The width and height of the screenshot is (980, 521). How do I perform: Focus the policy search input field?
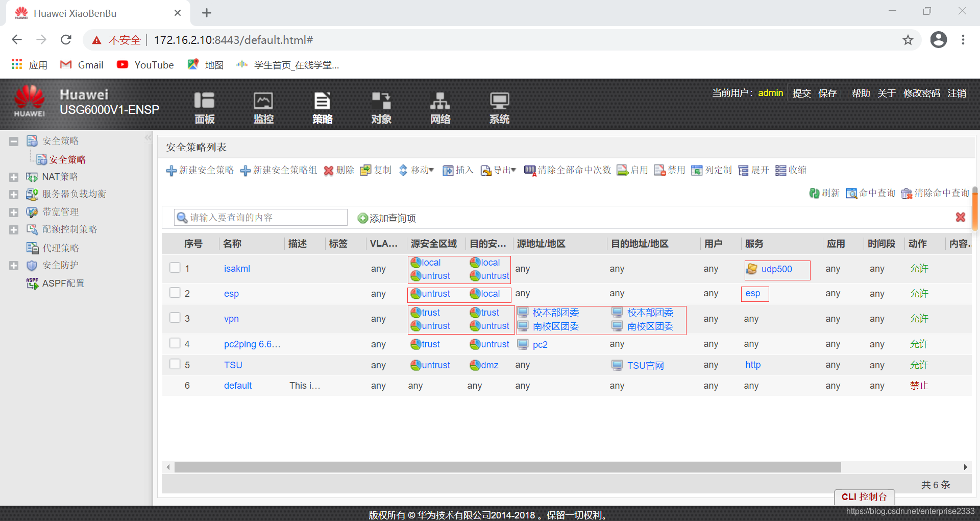[261, 218]
